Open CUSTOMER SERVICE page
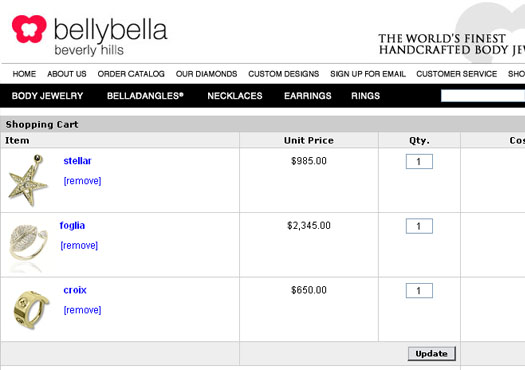 456,74
